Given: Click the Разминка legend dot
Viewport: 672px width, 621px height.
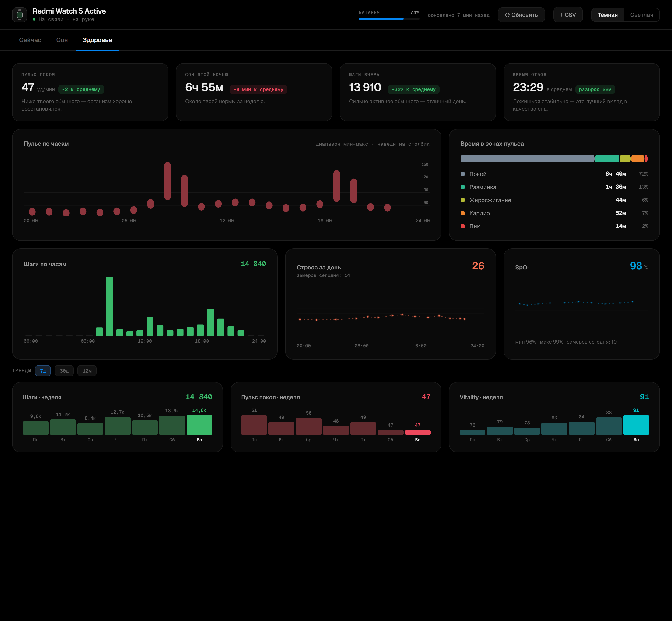Looking at the screenshot, I should [x=462, y=187].
